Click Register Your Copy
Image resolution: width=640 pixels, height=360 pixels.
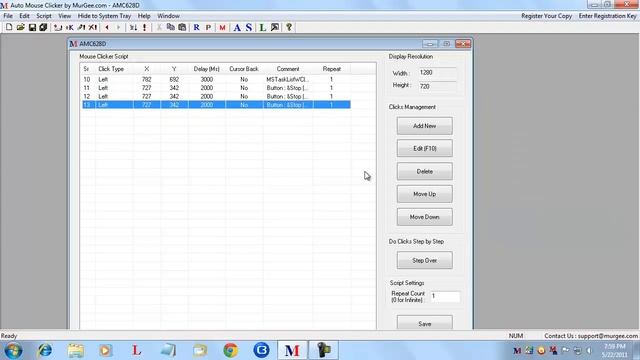coord(546,16)
